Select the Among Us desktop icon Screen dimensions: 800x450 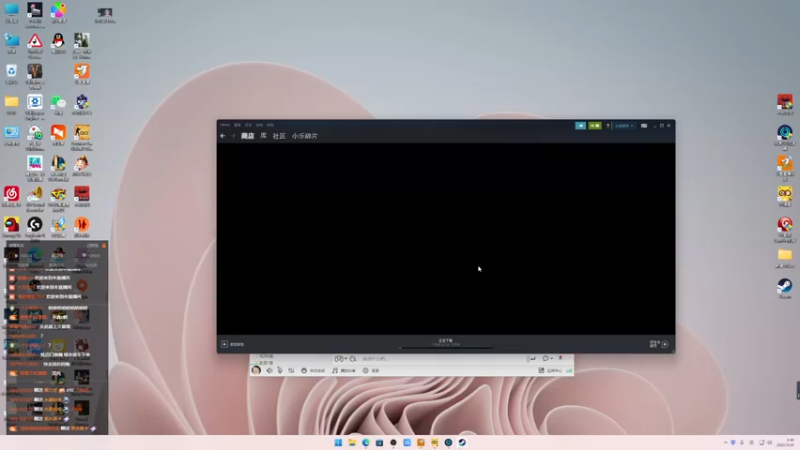11,228
